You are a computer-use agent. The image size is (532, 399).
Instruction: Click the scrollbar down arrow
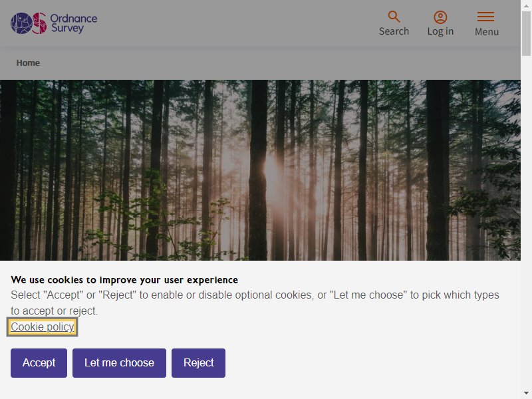click(x=526, y=394)
